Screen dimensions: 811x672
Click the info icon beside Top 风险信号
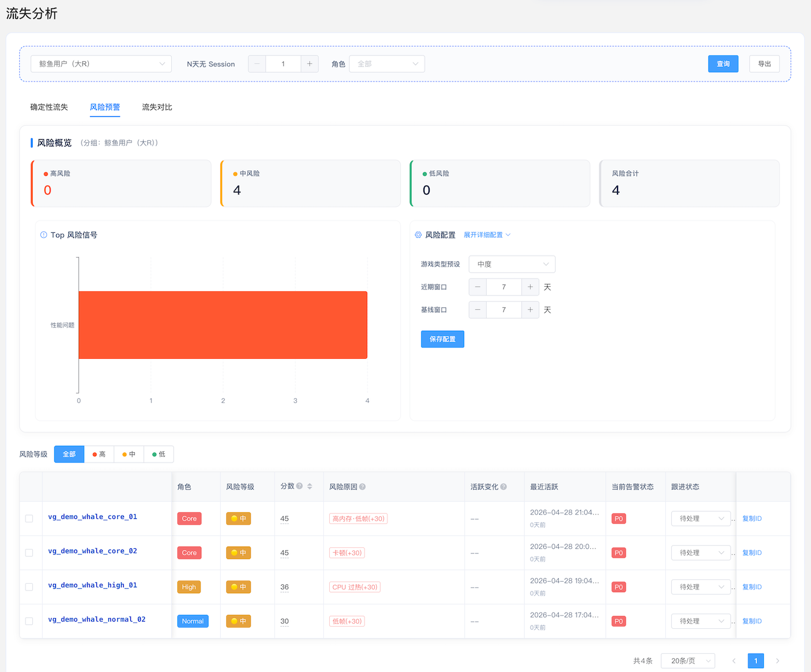44,235
